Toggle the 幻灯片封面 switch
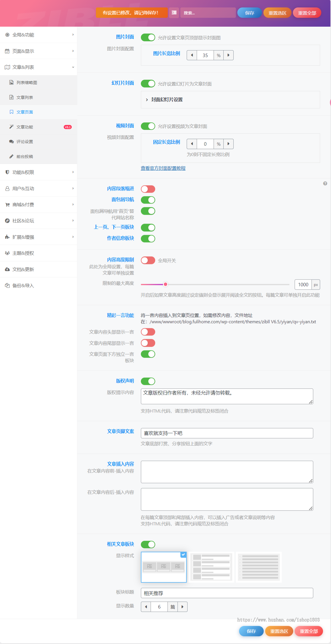 pyautogui.click(x=148, y=83)
